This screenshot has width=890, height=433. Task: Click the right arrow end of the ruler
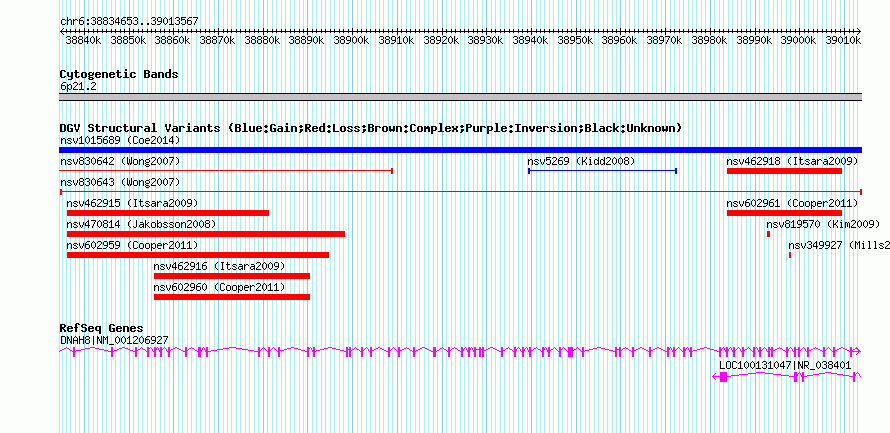[859, 31]
